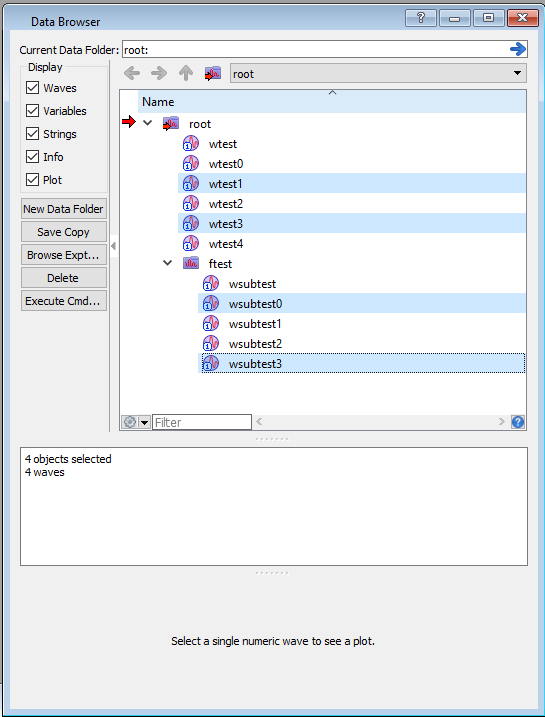Click the Execute Cmd... button

[x=64, y=301]
